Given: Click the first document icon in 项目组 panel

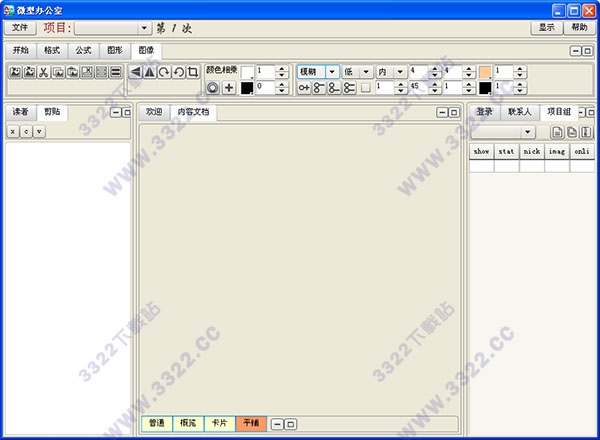Looking at the screenshot, I should point(558,132).
